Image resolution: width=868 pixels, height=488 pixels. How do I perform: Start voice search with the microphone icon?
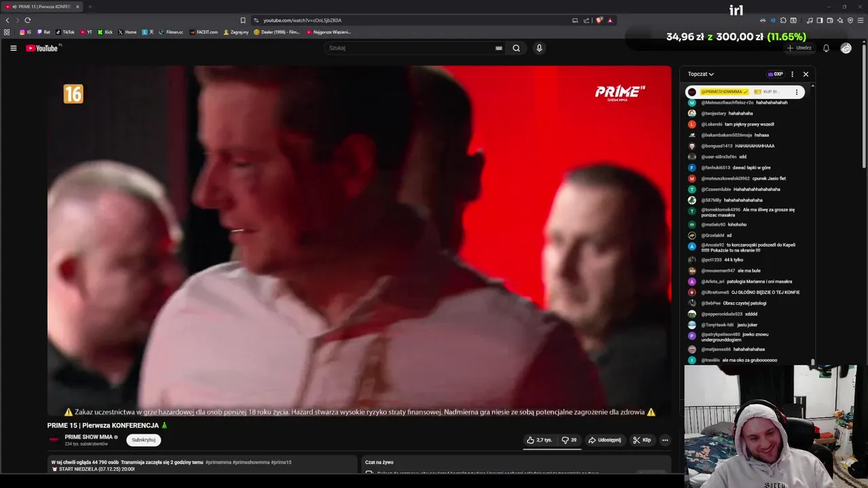click(539, 48)
